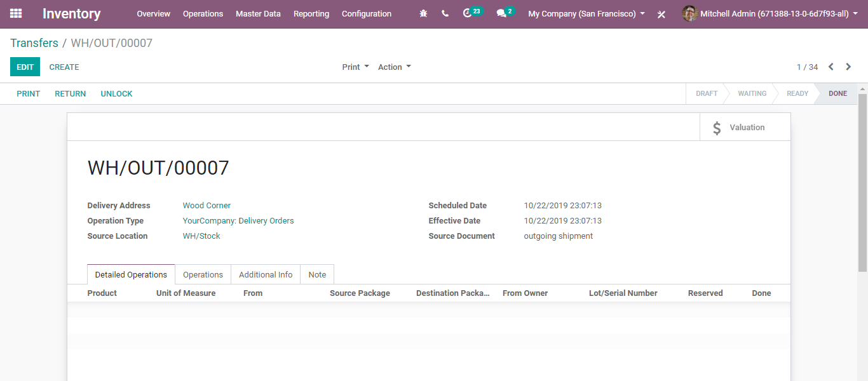Switch to the Operations tab in the form
Image resolution: width=868 pixels, height=381 pixels.
tap(203, 274)
